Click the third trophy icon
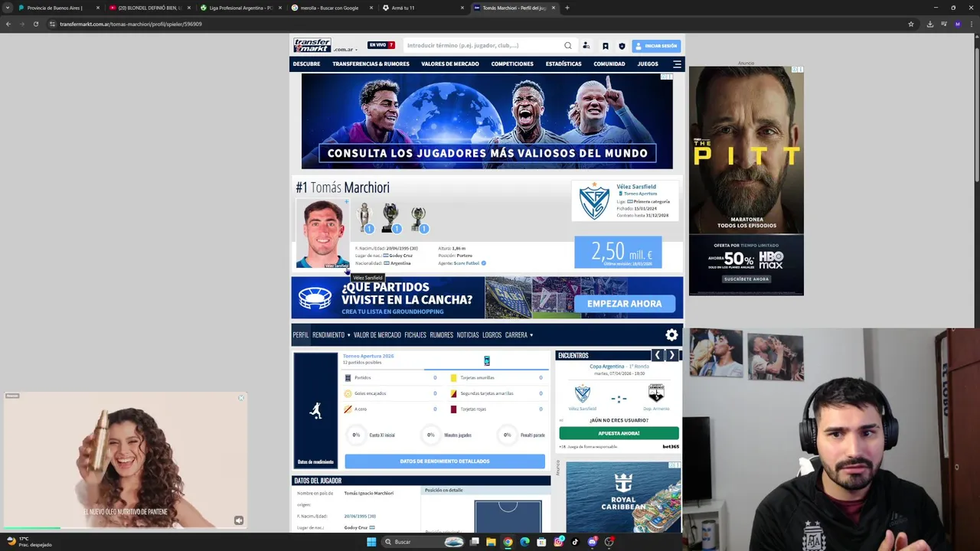 pyautogui.click(x=419, y=218)
